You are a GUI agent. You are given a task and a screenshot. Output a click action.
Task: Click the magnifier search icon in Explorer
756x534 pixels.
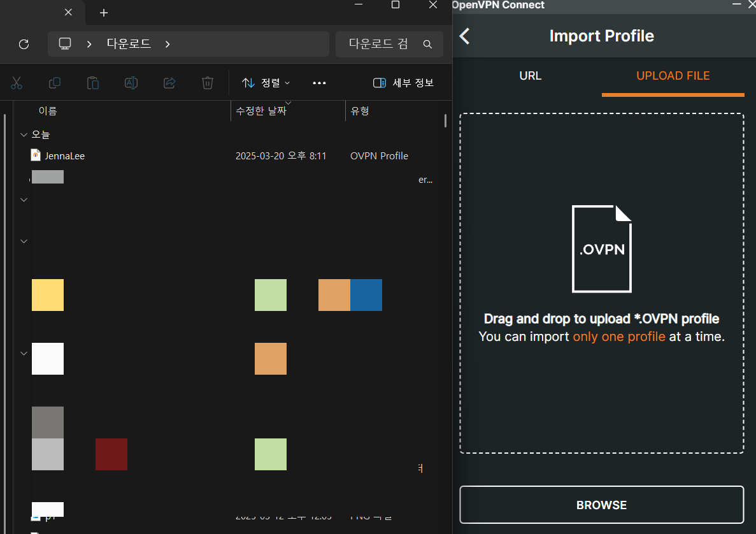pyautogui.click(x=427, y=44)
